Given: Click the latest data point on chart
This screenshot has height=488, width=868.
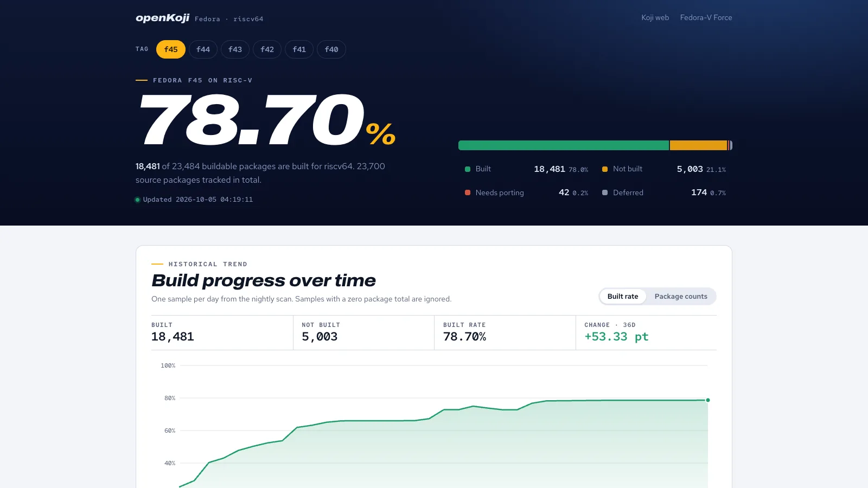Looking at the screenshot, I should [x=708, y=400].
